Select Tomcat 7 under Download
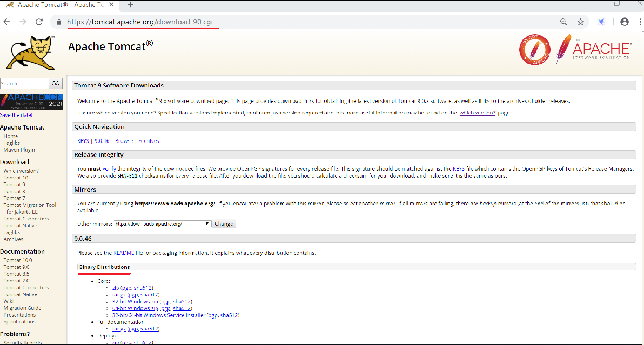Viewport: 644px width, 345px height. coord(15,198)
